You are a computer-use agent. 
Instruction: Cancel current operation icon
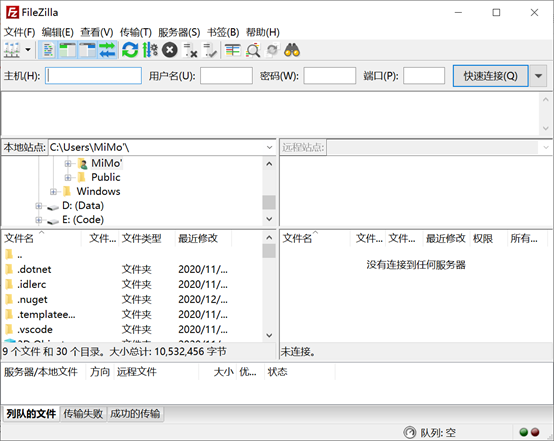click(170, 50)
